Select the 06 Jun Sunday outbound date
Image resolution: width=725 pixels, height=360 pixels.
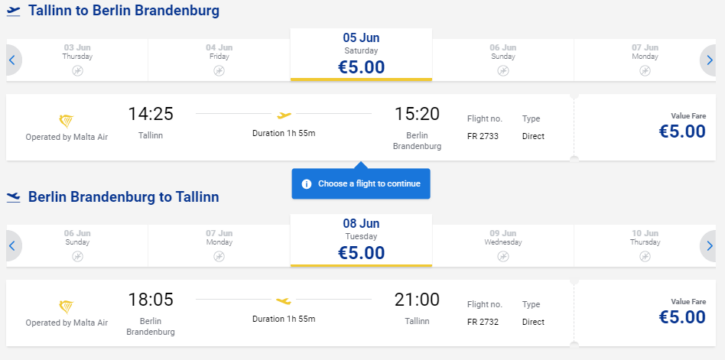click(503, 60)
